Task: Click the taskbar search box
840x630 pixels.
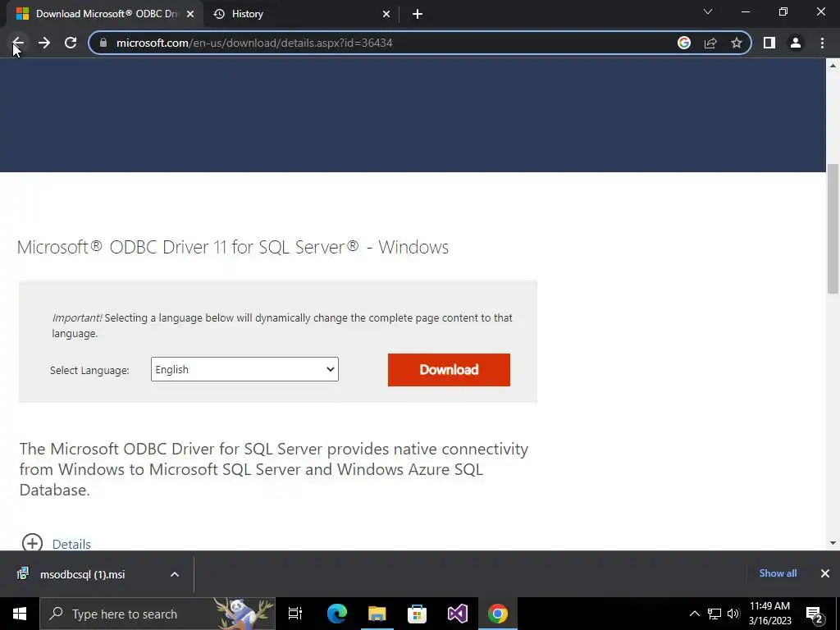Action: [x=157, y=614]
